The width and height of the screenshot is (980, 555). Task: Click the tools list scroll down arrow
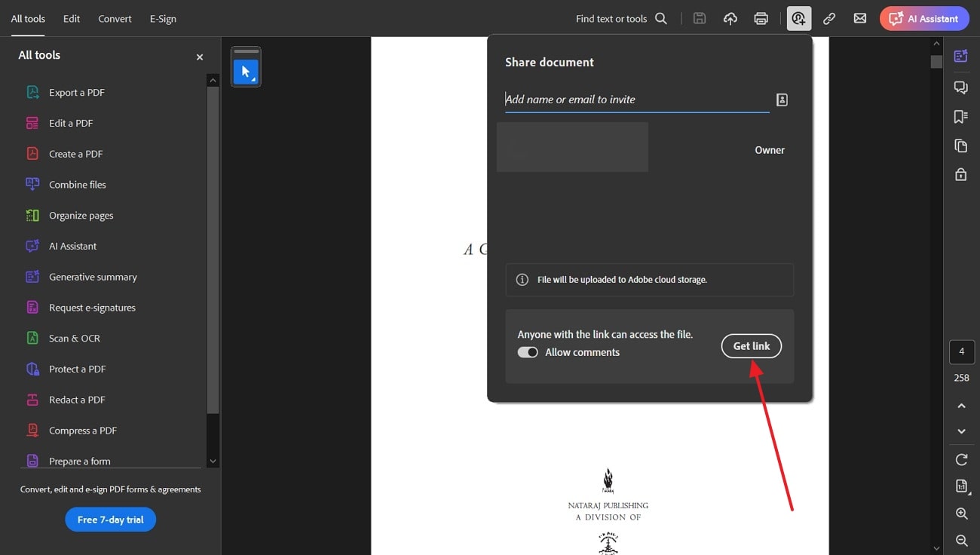[x=213, y=461]
